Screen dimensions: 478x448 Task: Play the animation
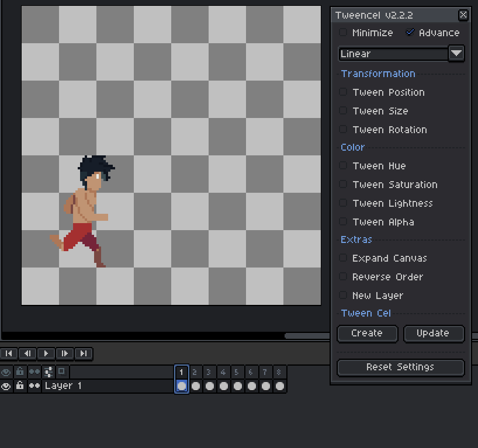click(x=46, y=353)
